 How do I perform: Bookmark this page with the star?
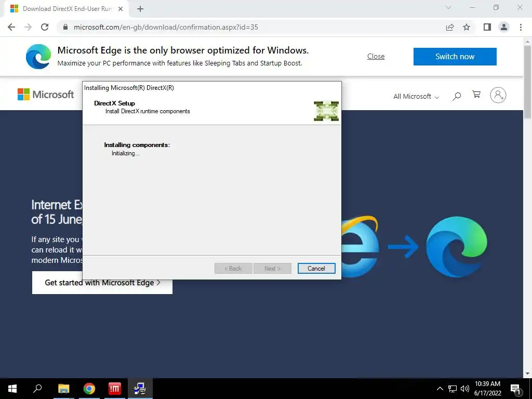pyautogui.click(x=467, y=27)
